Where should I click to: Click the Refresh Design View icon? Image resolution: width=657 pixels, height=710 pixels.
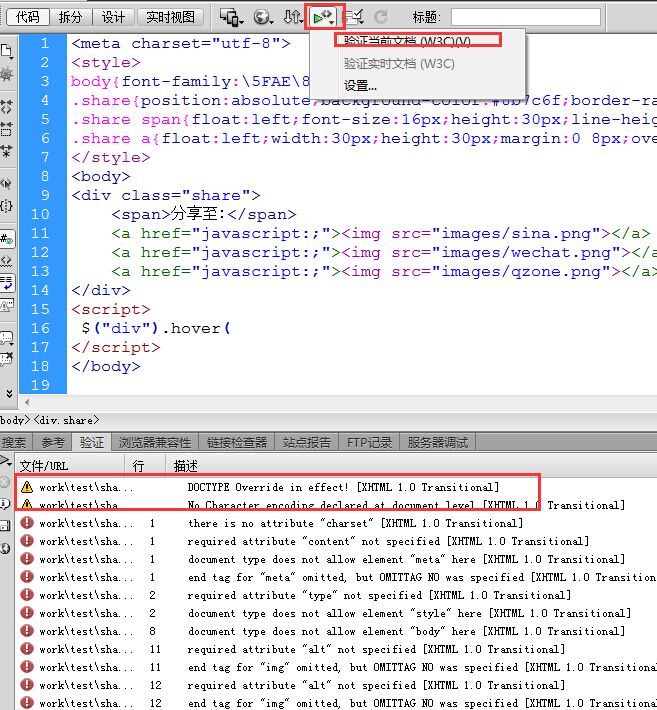coord(381,18)
